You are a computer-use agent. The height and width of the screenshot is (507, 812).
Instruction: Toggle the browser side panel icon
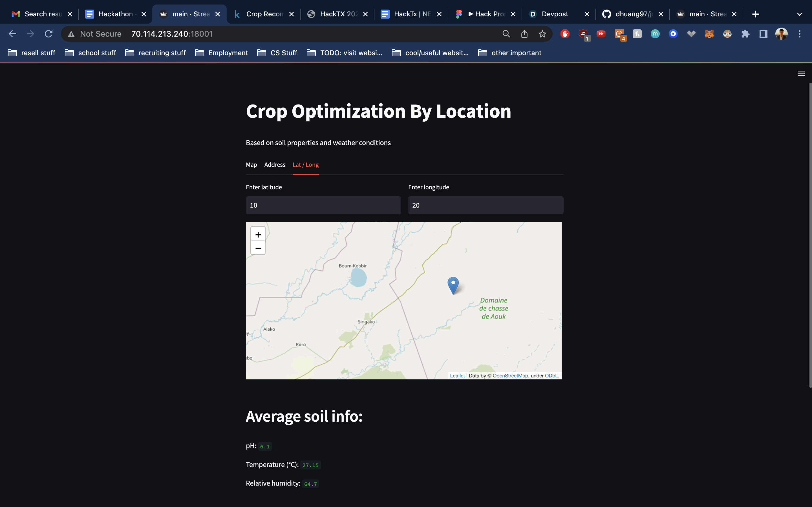point(763,34)
